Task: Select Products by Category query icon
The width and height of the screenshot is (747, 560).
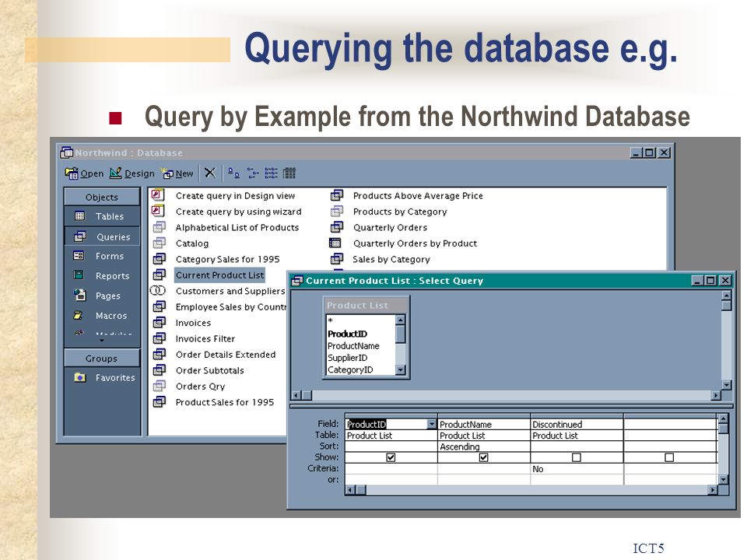Action: click(x=337, y=211)
